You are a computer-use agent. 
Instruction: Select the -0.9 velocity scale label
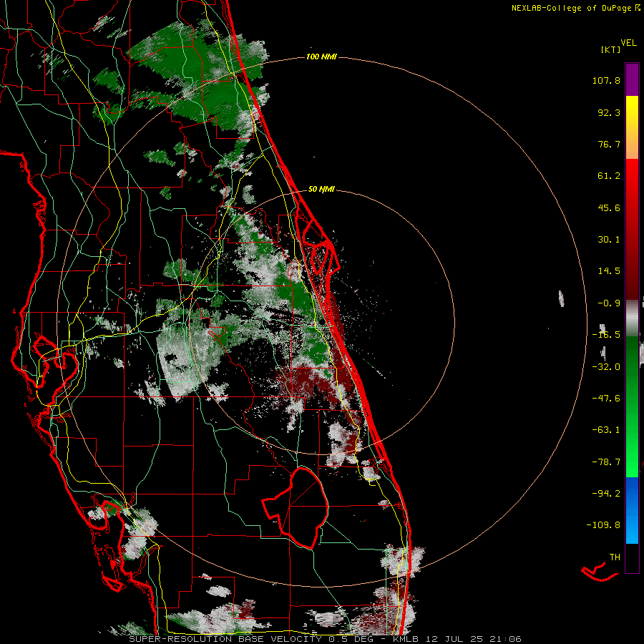609,303
